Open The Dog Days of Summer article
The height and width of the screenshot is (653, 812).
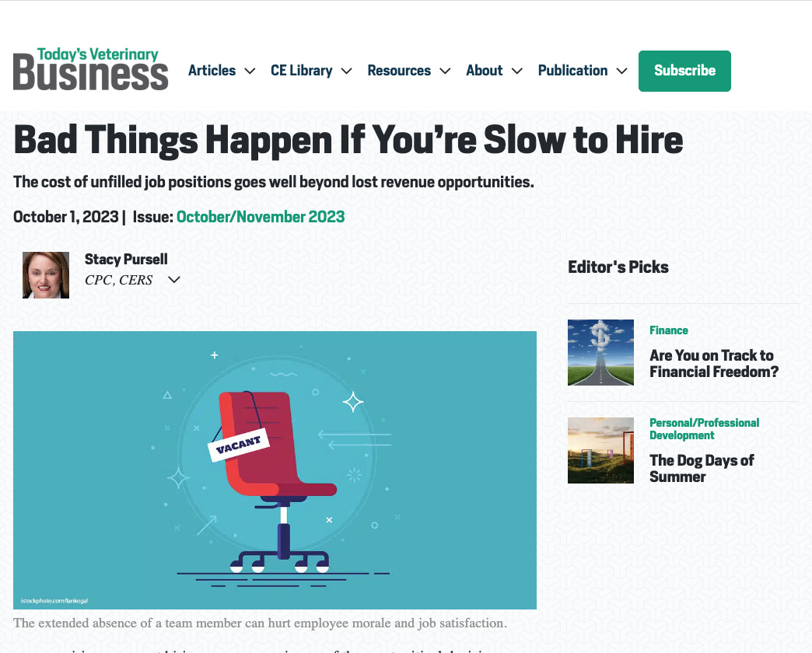point(702,468)
